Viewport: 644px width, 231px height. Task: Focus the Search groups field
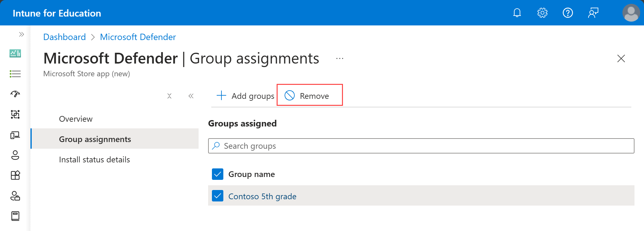421,146
